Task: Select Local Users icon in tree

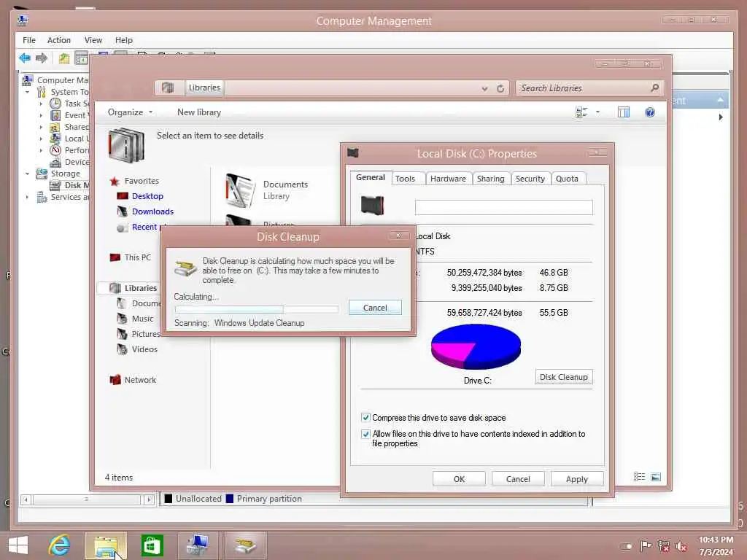Action: coord(55,139)
